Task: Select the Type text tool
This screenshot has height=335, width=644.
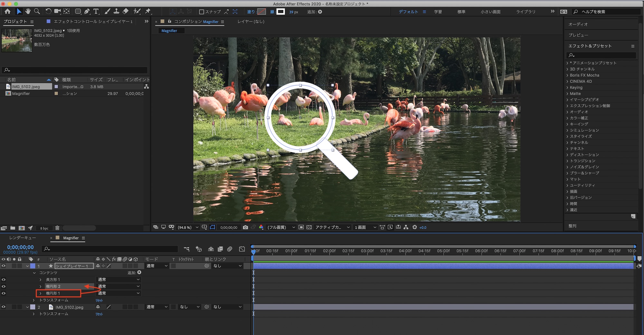Action: tap(96, 12)
